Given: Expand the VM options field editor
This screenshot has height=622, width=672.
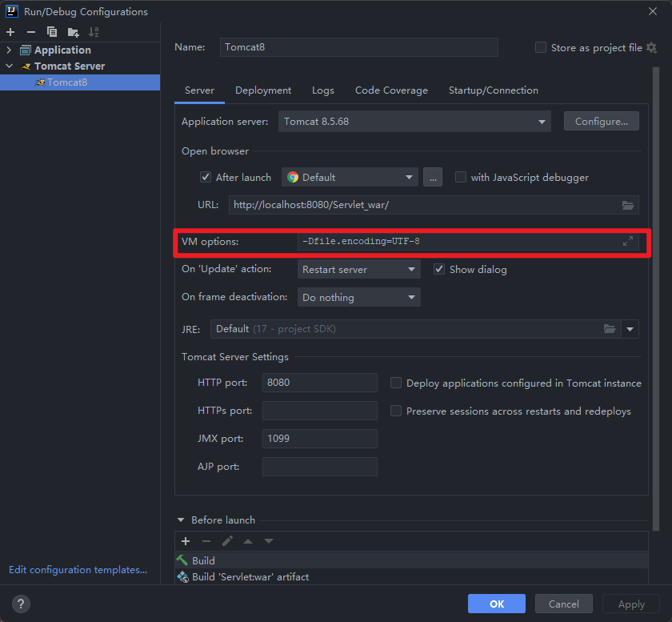Looking at the screenshot, I should click(628, 242).
